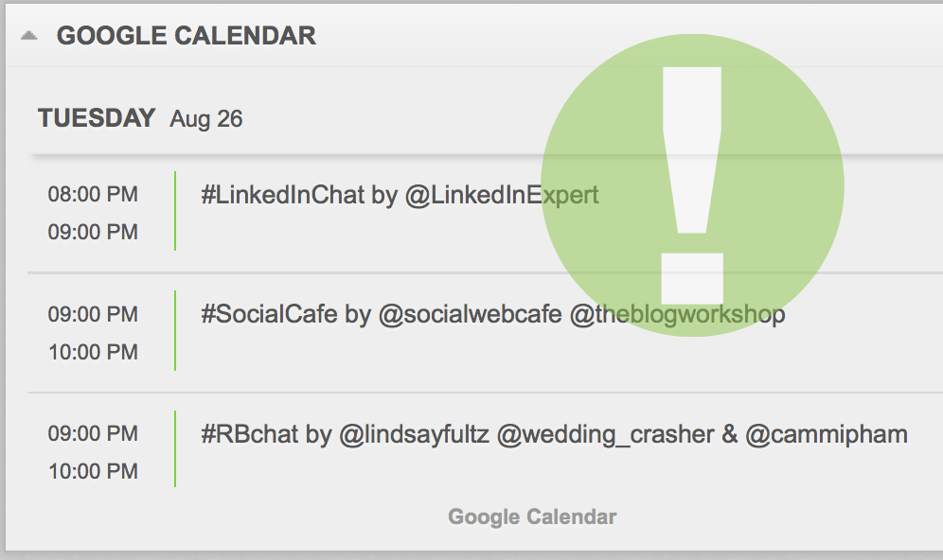943x560 pixels.
Task: Click the 08:00 PM start time
Action: pos(93,195)
